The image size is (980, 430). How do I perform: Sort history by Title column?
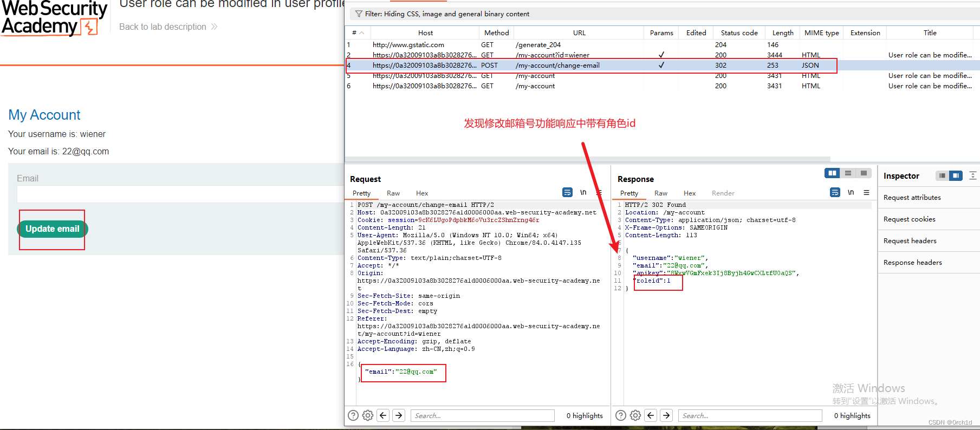[x=930, y=32]
